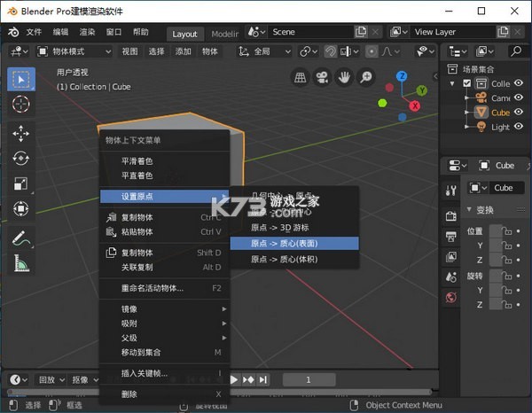Screen dimensions: 532x413
Task: Click the Y axis gizmo circle
Action: pyautogui.click(x=422, y=90)
